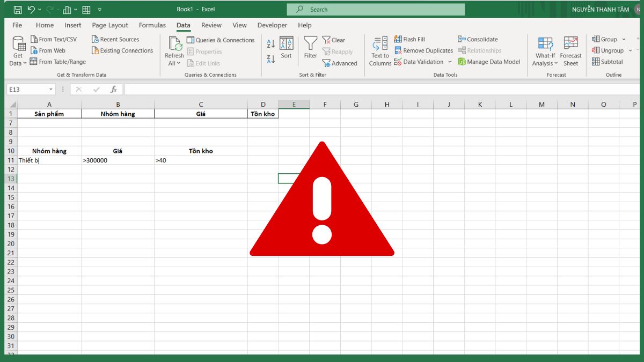Select the 'Tồn kho' cell in row 1

pos(263,114)
